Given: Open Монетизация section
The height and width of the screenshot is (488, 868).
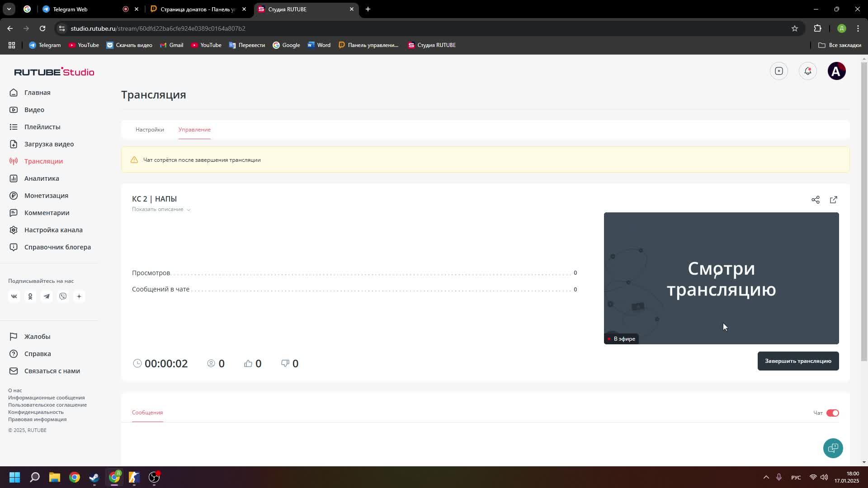Looking at the screenshot, I should pyautogui.click(x=39, y=196).
